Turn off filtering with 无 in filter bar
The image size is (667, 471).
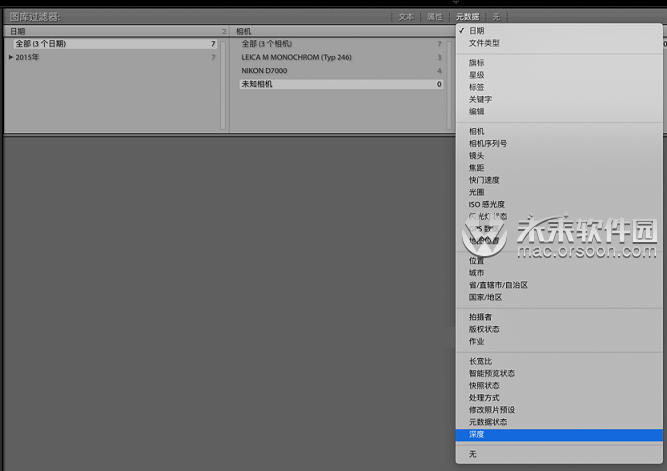[496, 17]
